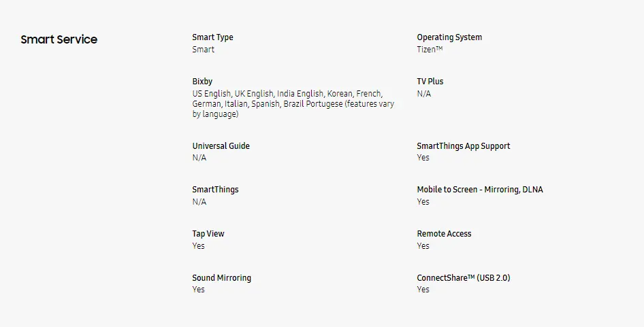
Task: Click the Bixby supported languages description
Action: click(293, 104)
